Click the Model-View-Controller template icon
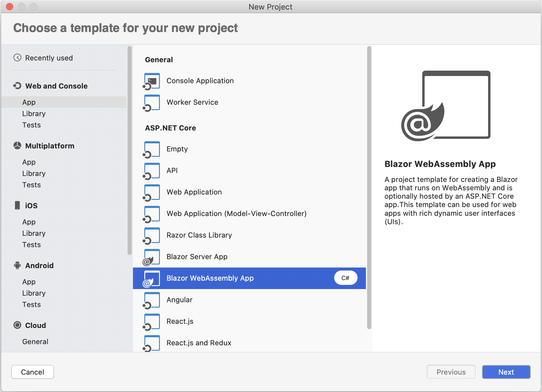 152,214
